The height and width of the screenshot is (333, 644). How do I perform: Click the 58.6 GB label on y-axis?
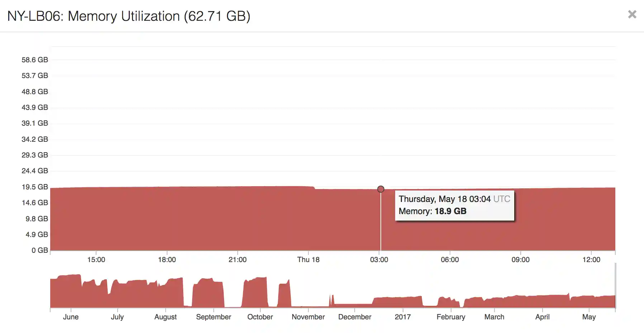(x=34, y=60)
